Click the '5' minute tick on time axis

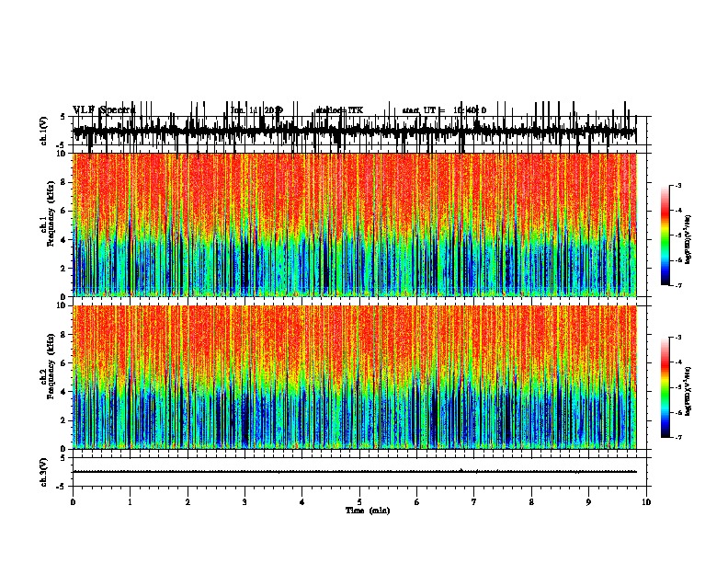point(359,502)
